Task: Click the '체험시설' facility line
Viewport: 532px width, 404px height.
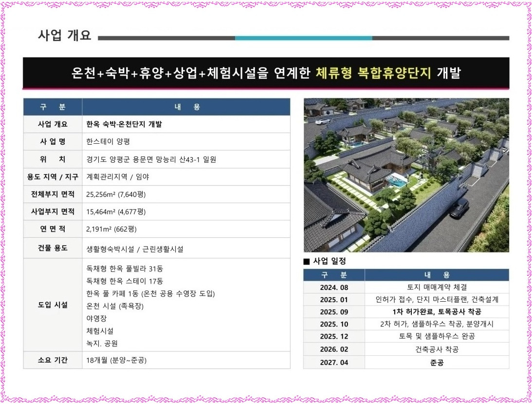Action: (x=100, y=331)
